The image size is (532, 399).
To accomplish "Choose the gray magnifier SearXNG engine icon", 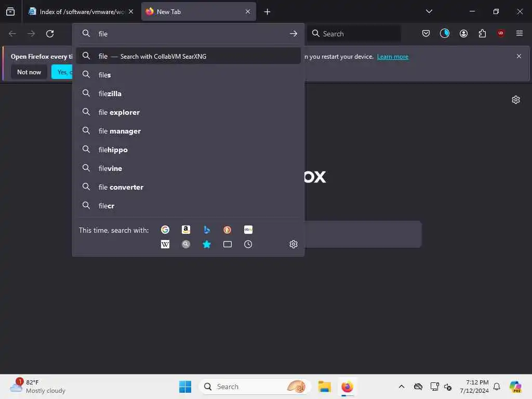I will 185,244.
